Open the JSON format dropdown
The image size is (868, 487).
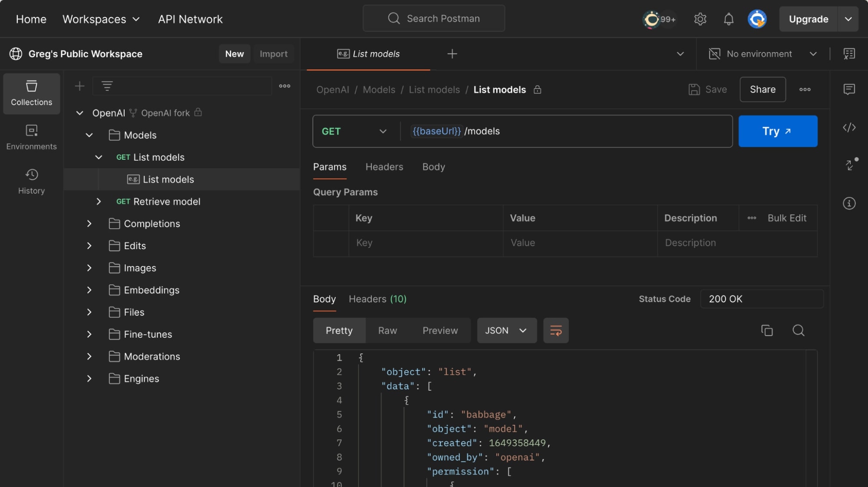point(506,331)
